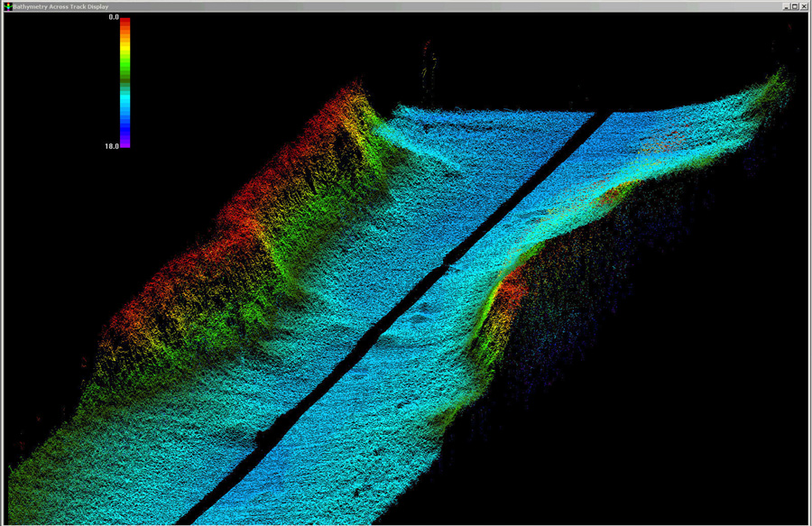Pick the purple band at depth scale bottom
The width and height of the screenshot is (812, 526).
click(x=125, y=142)
